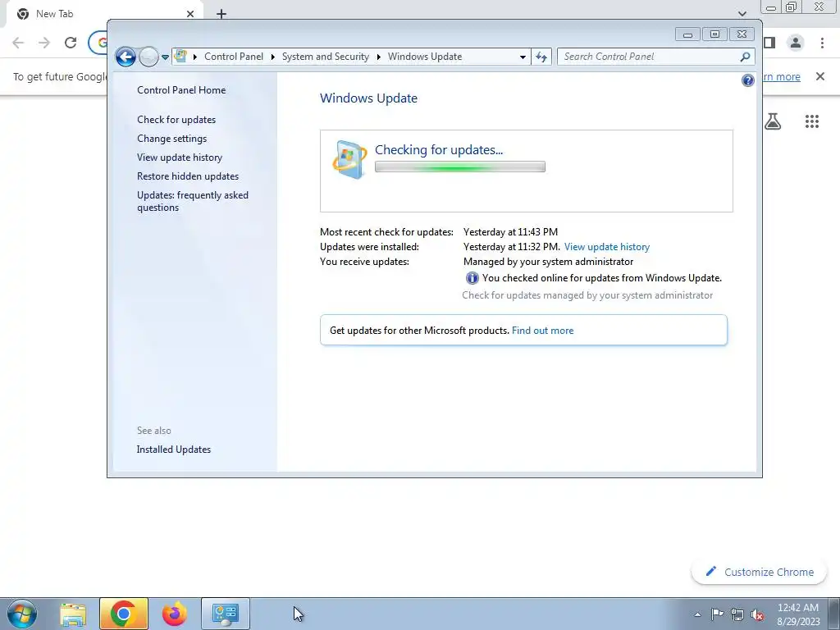
Task: Open a new tab in Chrome
Action: (221, 14)
